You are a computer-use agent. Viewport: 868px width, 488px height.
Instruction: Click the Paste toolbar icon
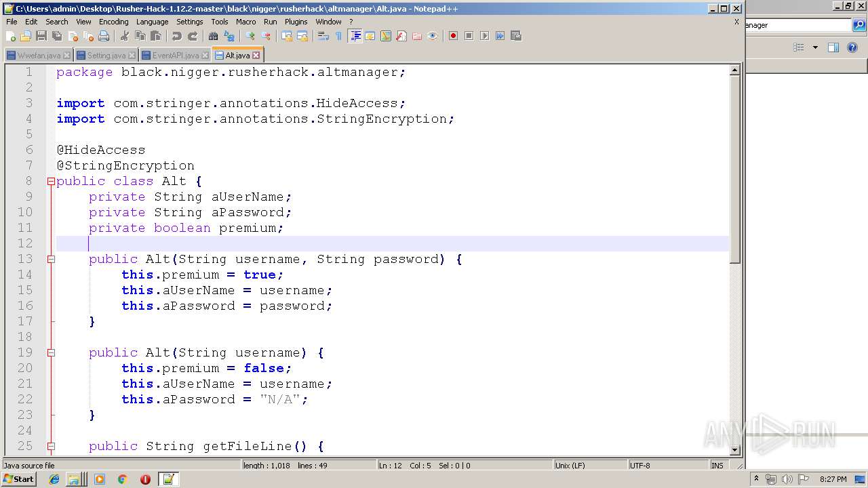(156, 36)
